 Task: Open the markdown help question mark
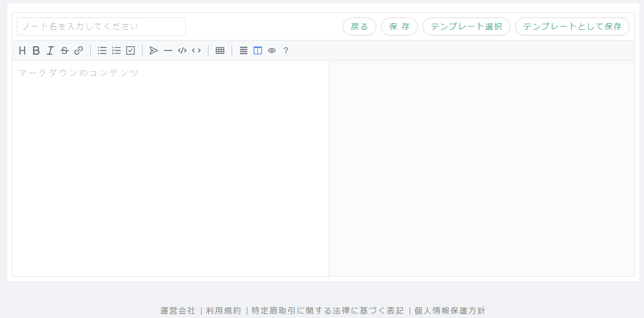click(x=286, y=51)
